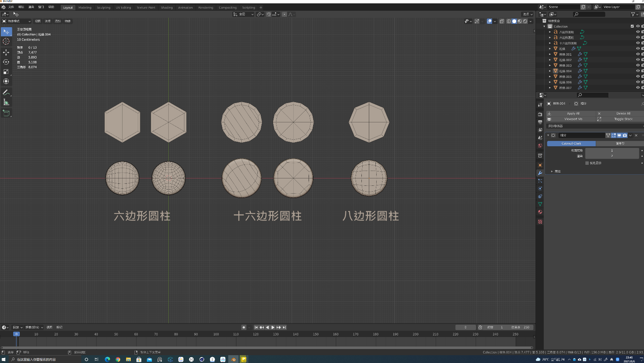This screenshot has width=644, height=363.
Task: Click the Blender logo menu icon
Action: (x=3, y=7)
